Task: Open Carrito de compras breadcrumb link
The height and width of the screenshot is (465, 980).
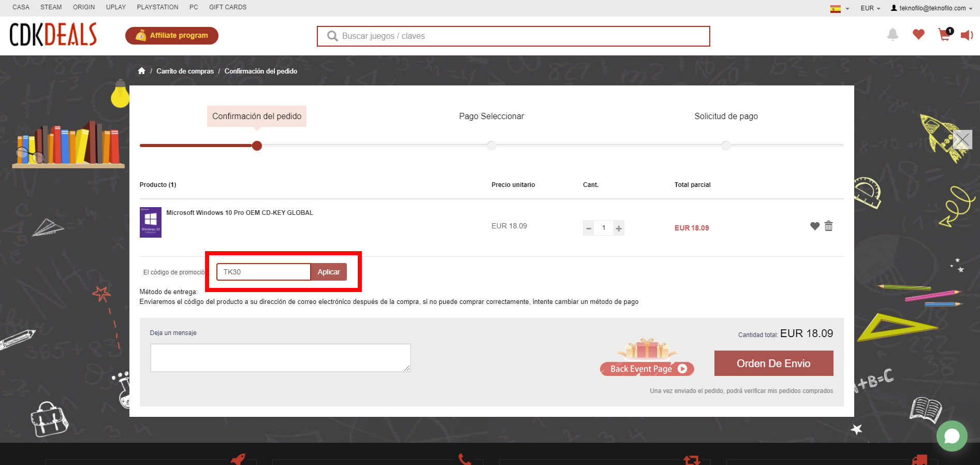Action: (185, 71)
